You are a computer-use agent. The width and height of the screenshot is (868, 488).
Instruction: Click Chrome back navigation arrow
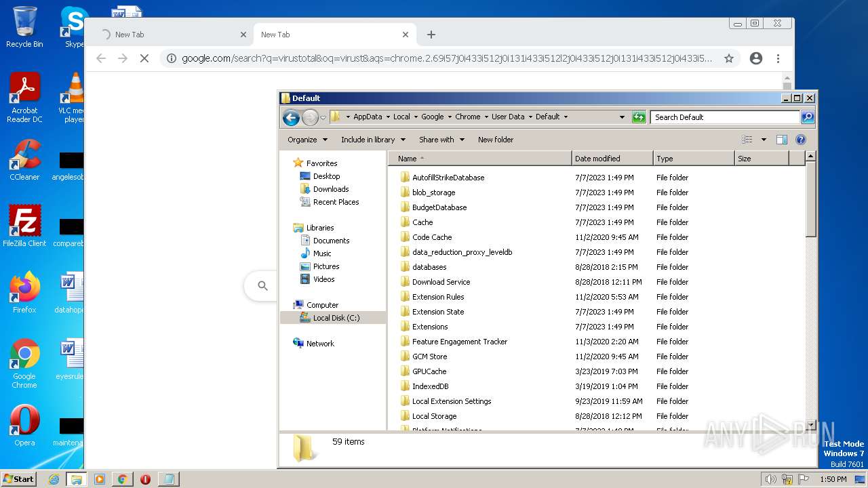101,58
